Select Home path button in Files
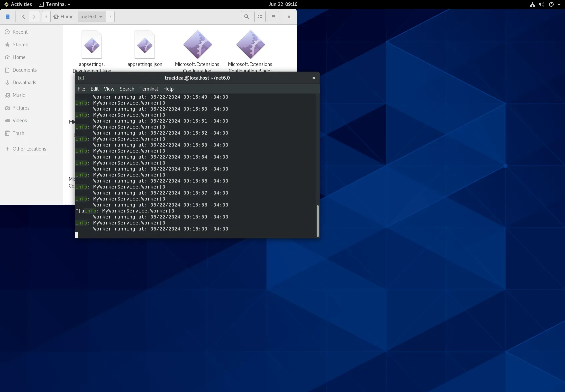Image resolution: width=565 pixels, height=392 pixels. (x=64, y=17)
